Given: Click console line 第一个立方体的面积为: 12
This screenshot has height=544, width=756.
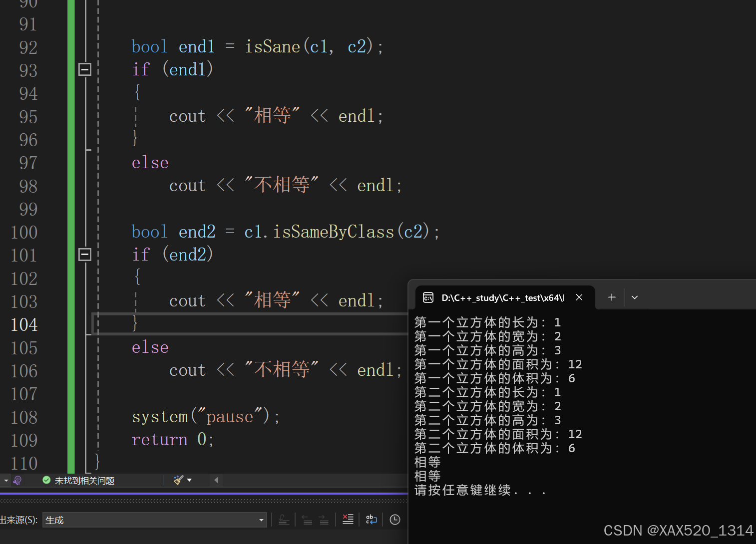Looking at the screenshot, I should click(498, 364).
